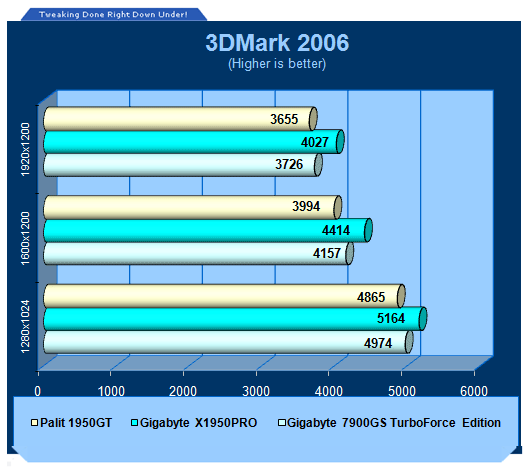Click the Palit 1950GT legend color swatch
The image size is (528, 476).
pyautogui.click(x=34, y=422)
